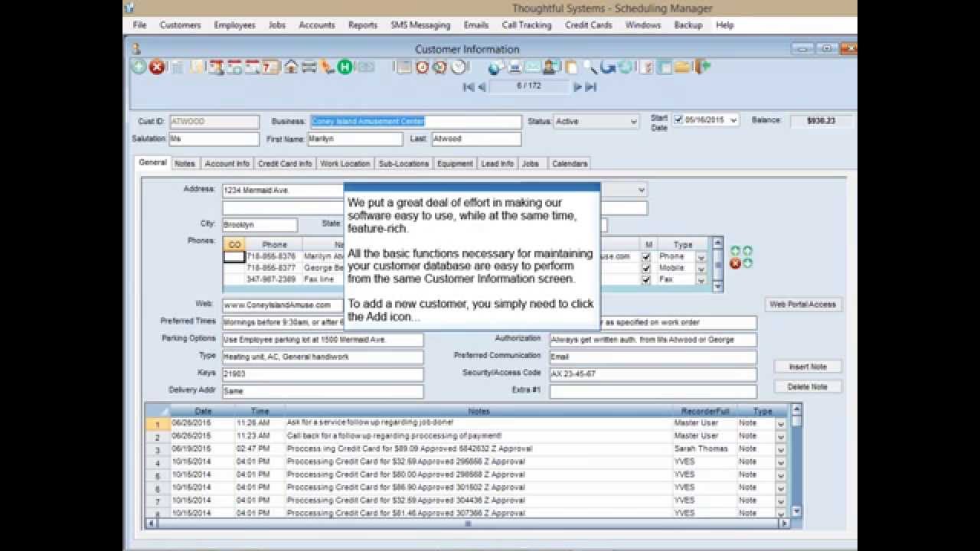Click the red alarm clock toolbar icon

[422, 67]
